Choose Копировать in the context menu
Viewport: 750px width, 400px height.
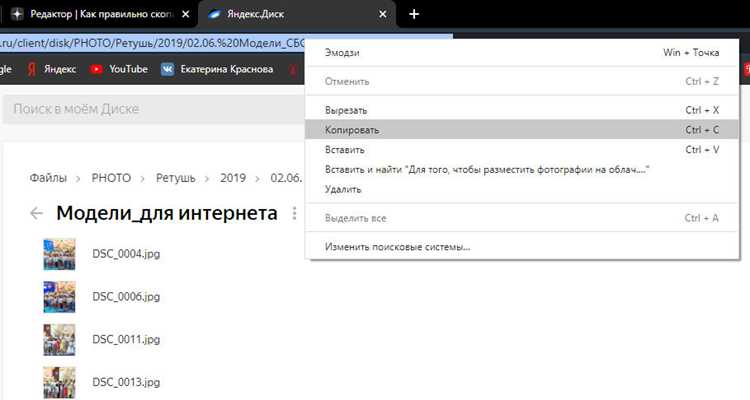[x=522, y=130]
